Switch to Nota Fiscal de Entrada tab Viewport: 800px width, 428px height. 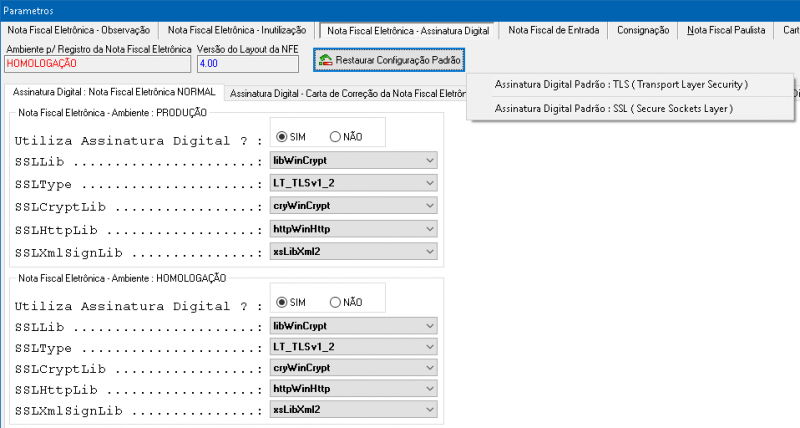pyautogui.click(x=554, y=30)
